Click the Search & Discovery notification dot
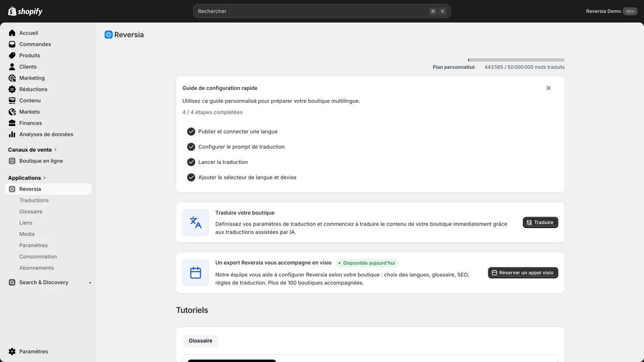 click(90, 283)
